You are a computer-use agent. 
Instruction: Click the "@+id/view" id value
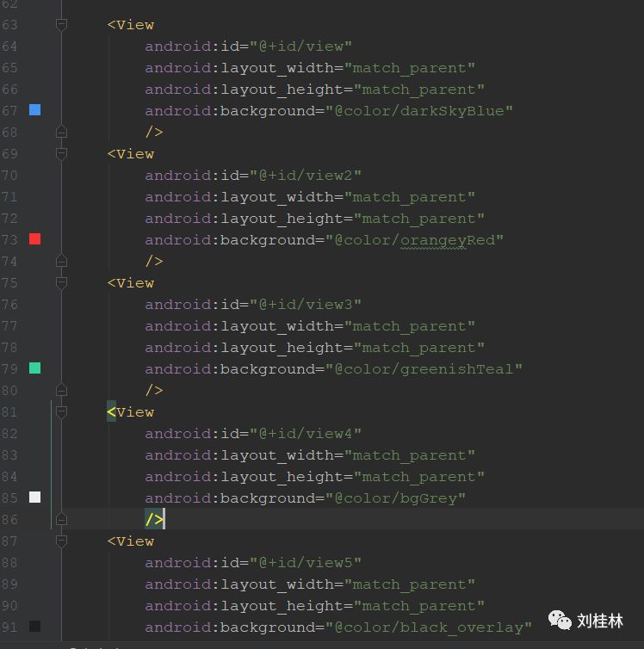[x=300, y=46]
